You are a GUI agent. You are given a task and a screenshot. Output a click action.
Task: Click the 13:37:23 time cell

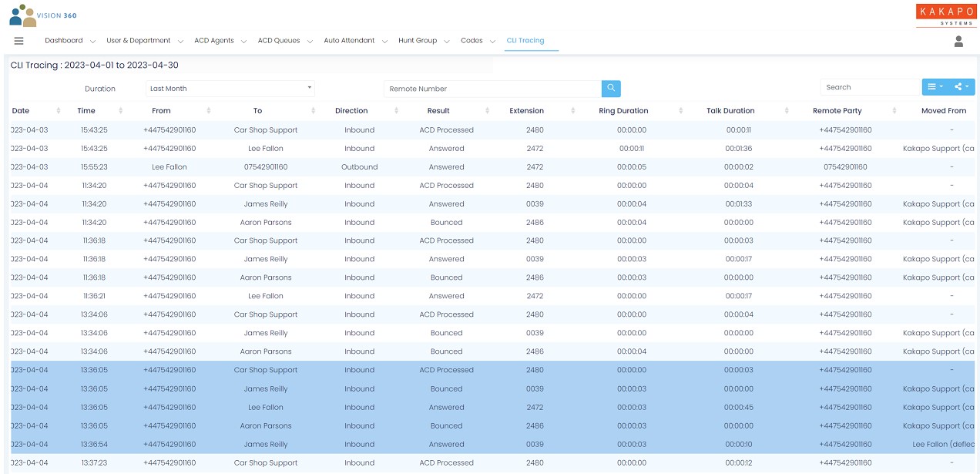[x=93, y=463]
